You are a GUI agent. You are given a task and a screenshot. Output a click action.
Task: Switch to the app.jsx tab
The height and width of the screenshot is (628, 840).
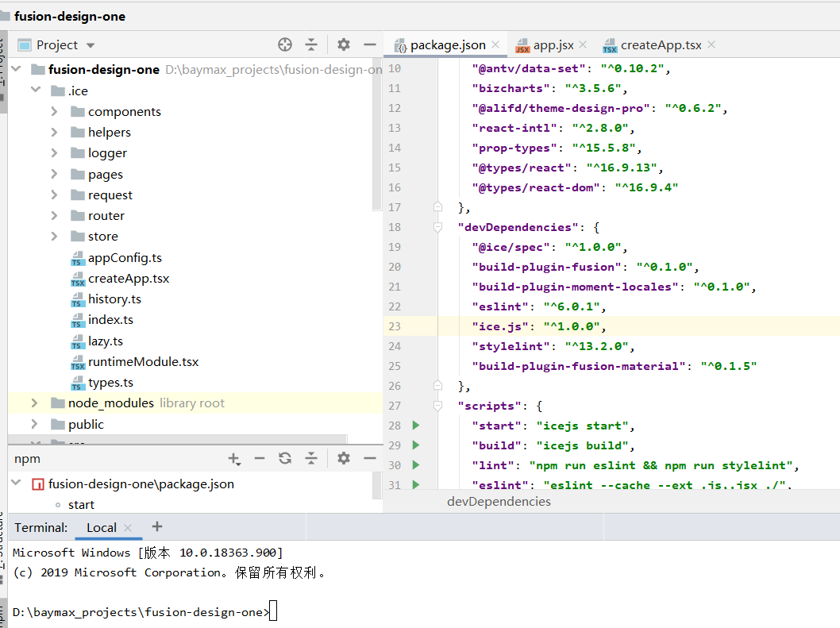(x=553, y=45)
